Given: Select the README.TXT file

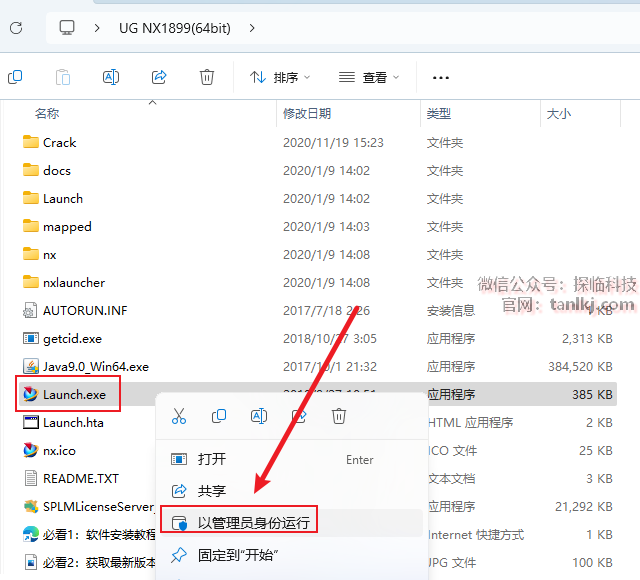Looking at the screenshot, I should coord(81,479).
